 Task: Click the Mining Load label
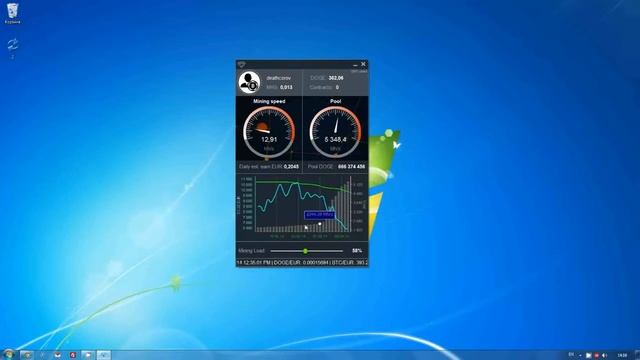tap(251, 251)
